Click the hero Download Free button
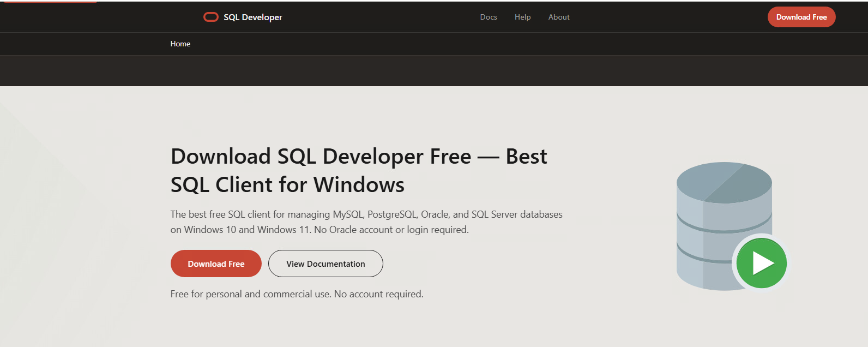The height and width of the screenshot is (347, 868). click(216, 264)
